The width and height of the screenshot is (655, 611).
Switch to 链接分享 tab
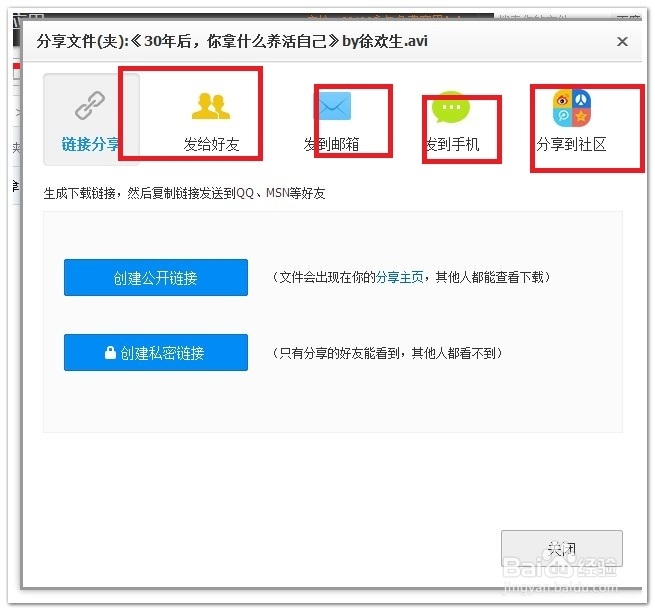click(91, 144)
